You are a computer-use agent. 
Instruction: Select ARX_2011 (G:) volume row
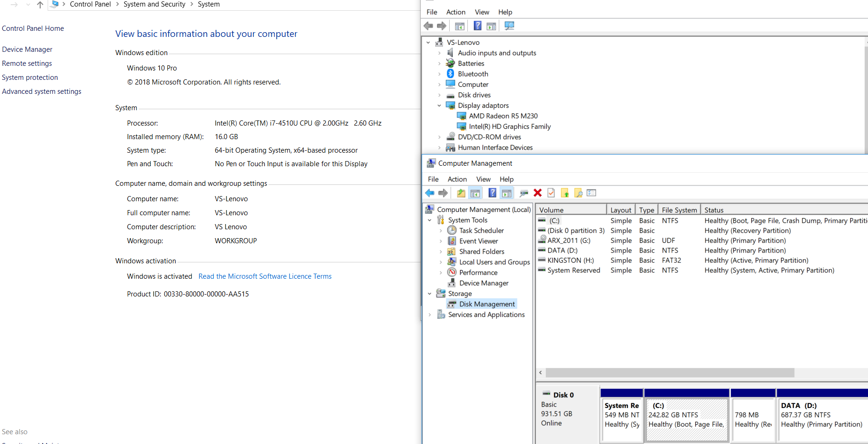click(569, 240)
